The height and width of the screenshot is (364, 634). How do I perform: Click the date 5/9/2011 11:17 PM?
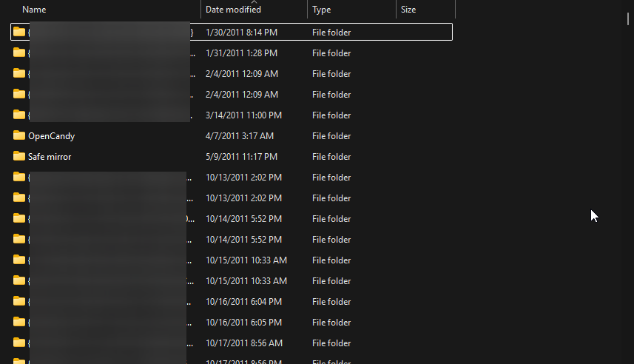tap(241, 157)
